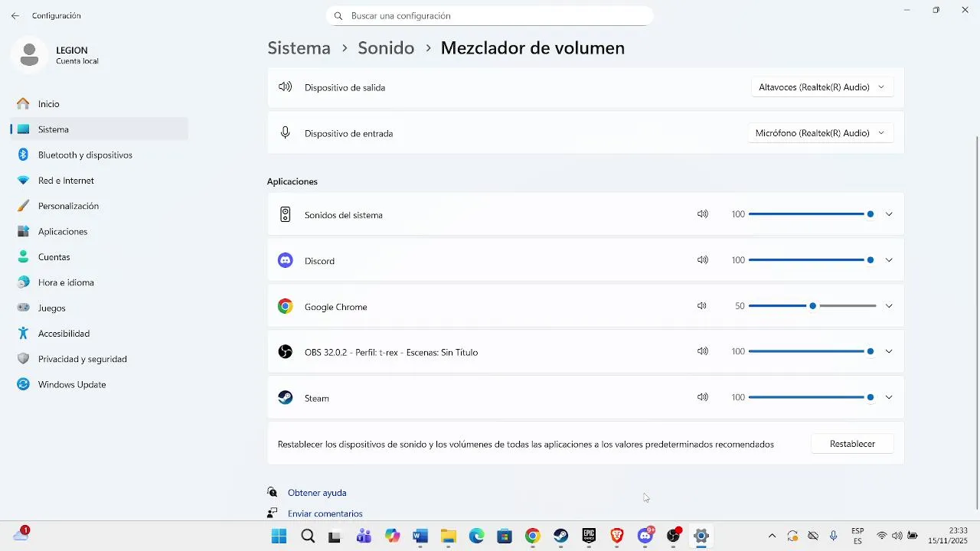Expand the OBS 32.0.2 volume options
Image resolution: width=980 pixels, height=551 pixels.
pos(889,351)
